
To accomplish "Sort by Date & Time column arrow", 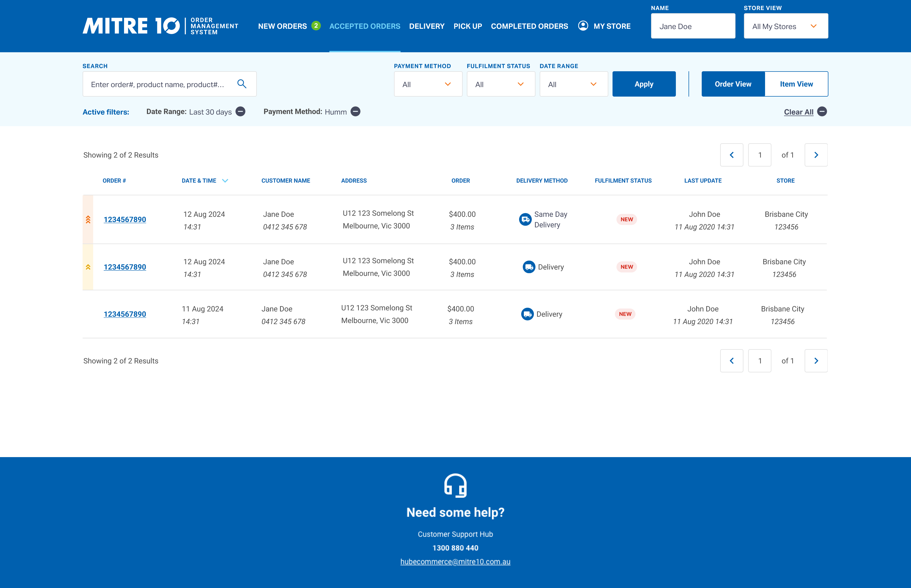I will pos(225,181).
